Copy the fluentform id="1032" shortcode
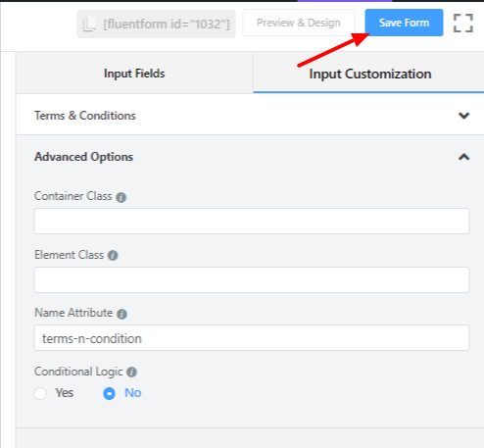The image size is (484, 448). tap(156, 24)
